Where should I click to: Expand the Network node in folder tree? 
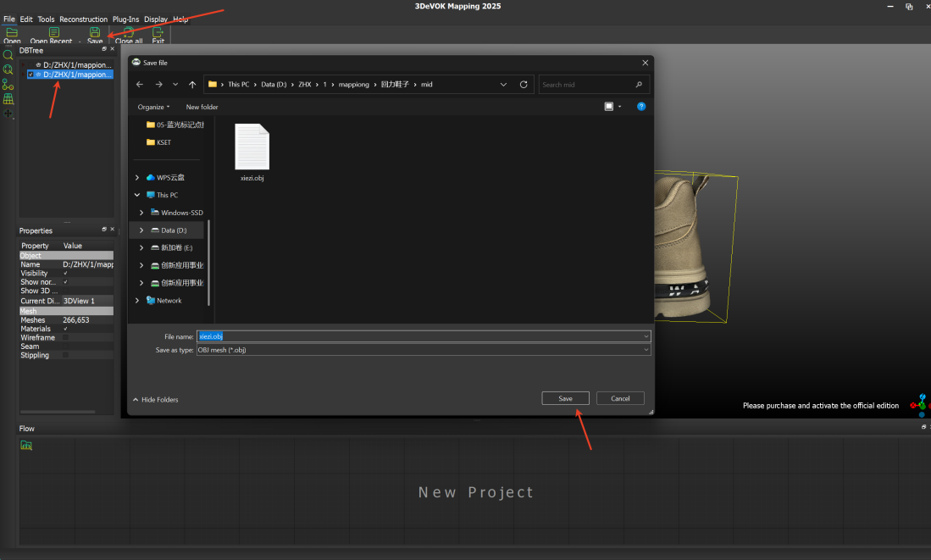137,301
